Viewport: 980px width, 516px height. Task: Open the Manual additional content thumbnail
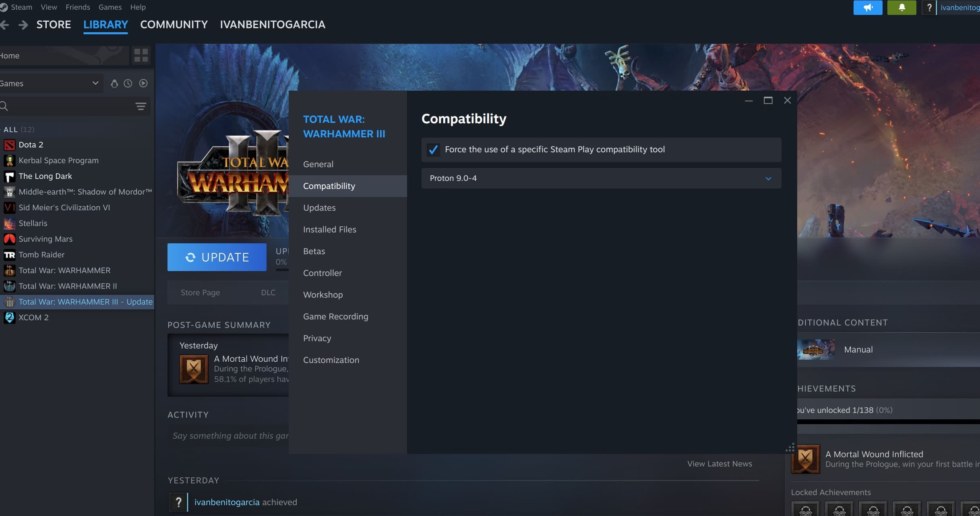pos(816,350)
